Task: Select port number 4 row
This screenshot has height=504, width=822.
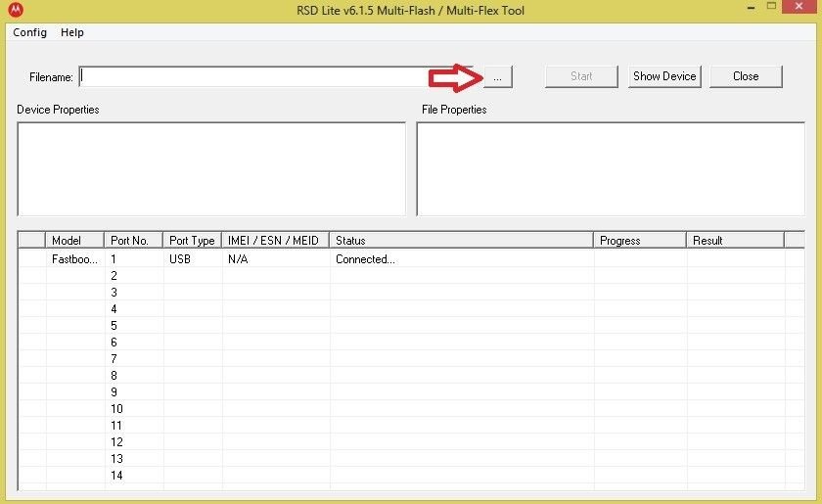Action: [x=411, y=309]
